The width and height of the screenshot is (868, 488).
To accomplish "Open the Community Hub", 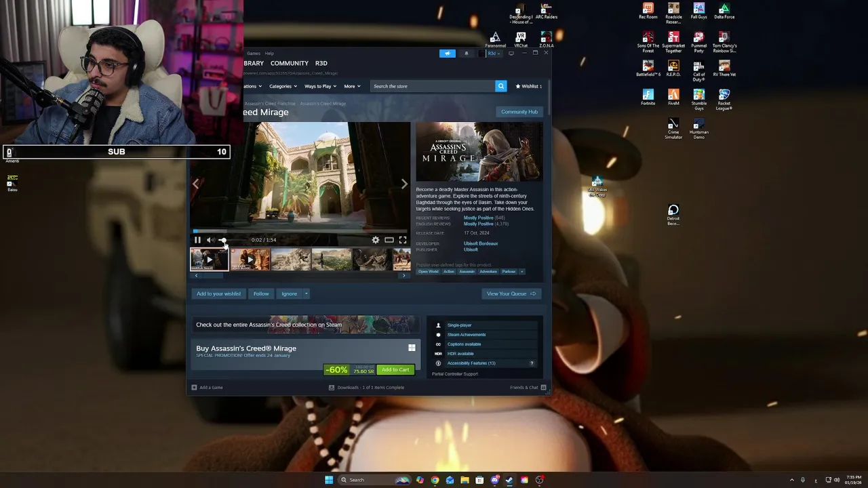I will coord(519,112).
